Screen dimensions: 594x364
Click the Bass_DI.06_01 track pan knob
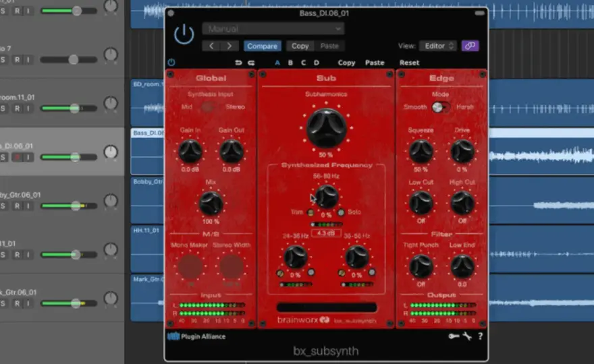111,152
